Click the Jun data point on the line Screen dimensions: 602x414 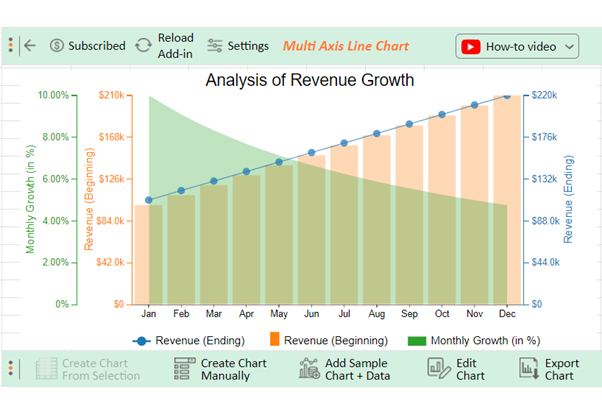[x=312, y=153]
